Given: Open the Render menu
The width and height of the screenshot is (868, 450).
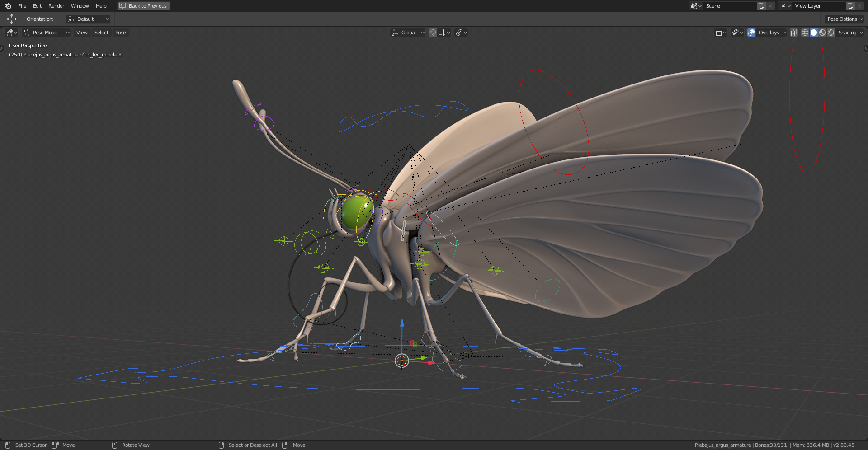Looking at the screenshot, I should pos(57,6).
